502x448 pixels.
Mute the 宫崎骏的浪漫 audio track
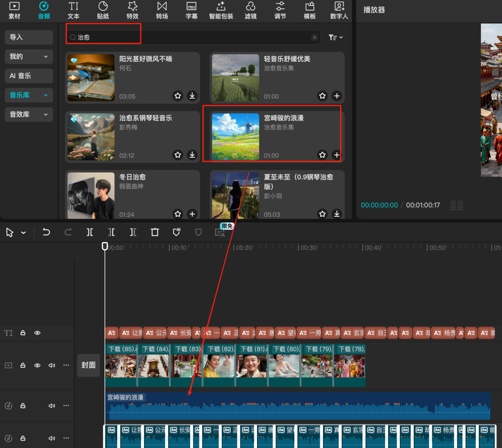(52, 406)
